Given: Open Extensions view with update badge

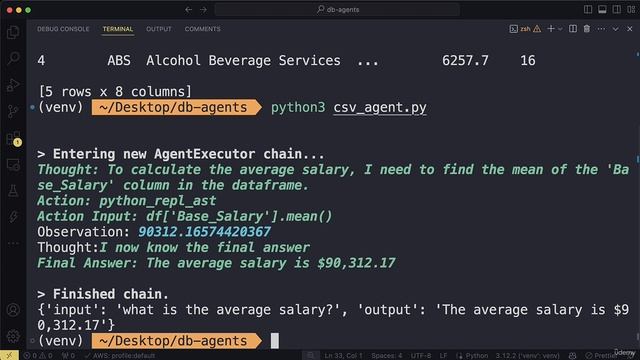Looking at the screenshot, I should click(13, 139).
